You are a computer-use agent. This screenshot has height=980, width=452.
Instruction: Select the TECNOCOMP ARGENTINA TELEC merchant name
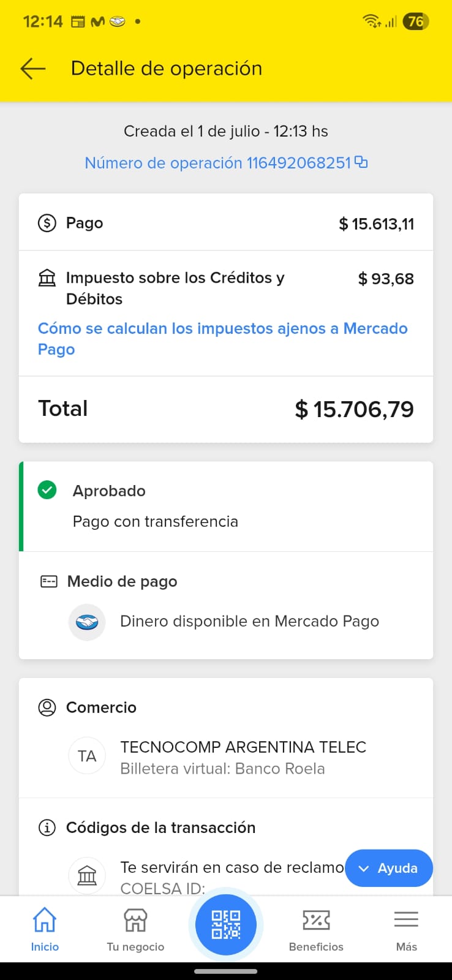click(243, 747)
